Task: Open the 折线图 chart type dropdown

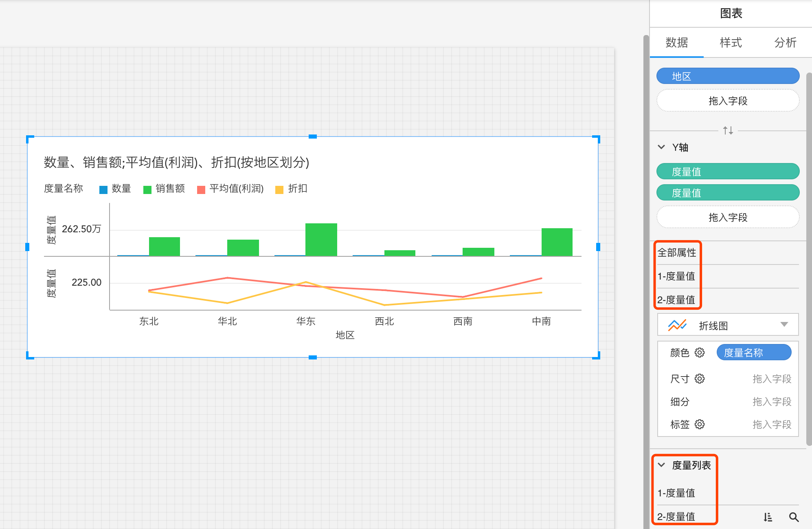Action: pos(784,325)
